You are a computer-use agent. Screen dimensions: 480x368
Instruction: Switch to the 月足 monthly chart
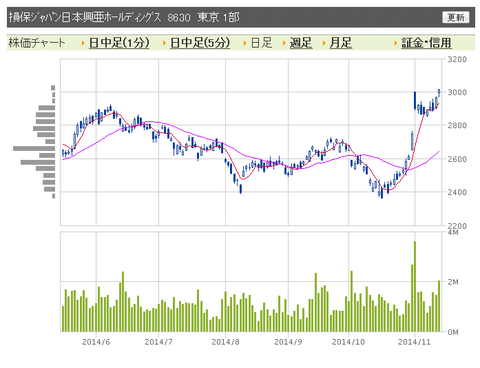pyautogui.click(x=340, y=43)
